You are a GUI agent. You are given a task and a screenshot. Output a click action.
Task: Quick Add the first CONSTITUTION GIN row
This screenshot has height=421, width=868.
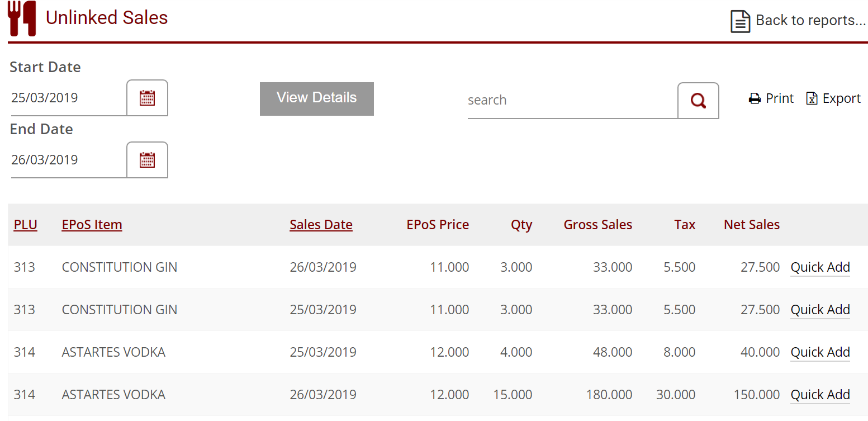pos(820,267)
